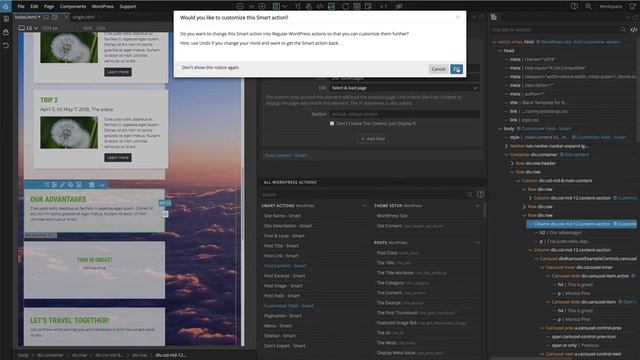Open the help book icon at top right
640x360 pixels.
click(574, 6)
